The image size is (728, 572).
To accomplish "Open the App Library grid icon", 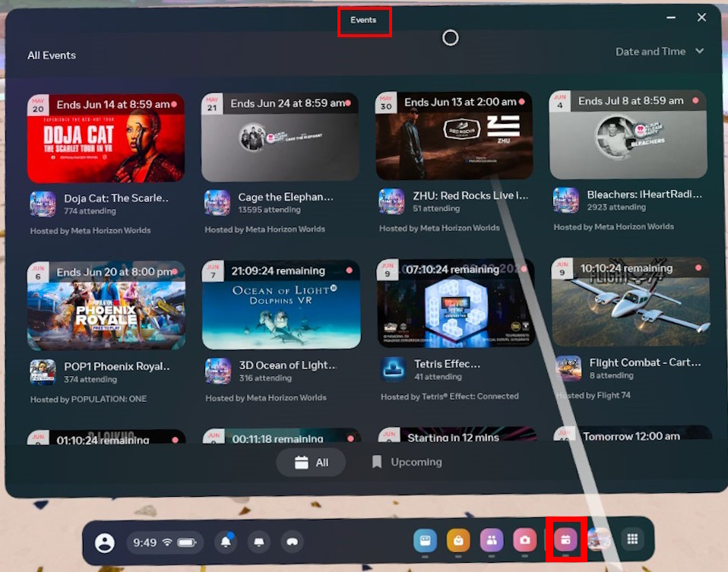I will coord(632,539).
